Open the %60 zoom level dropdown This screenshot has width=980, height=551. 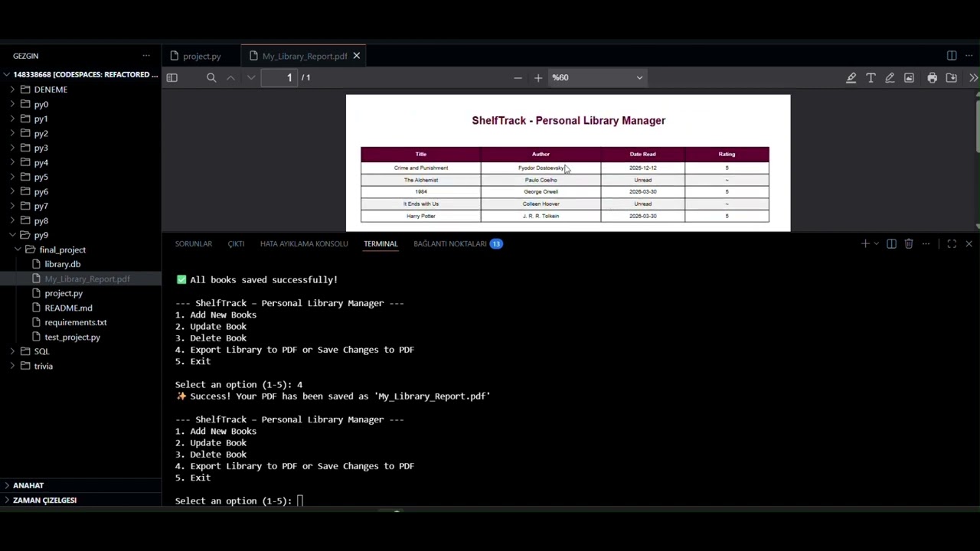pos(596,77)
